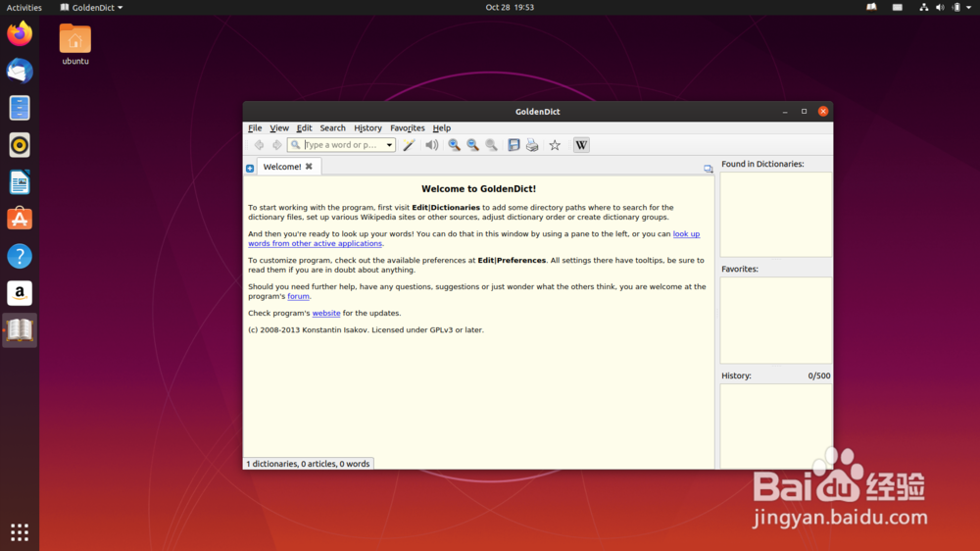Open Rhythmbox from the dock
Screen dimensions: 980x551
click(20, 145)
